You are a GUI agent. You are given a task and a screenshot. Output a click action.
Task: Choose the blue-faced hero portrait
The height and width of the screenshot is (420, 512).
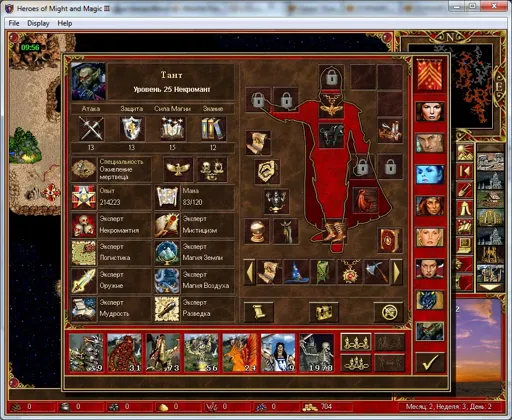point(430,174)
